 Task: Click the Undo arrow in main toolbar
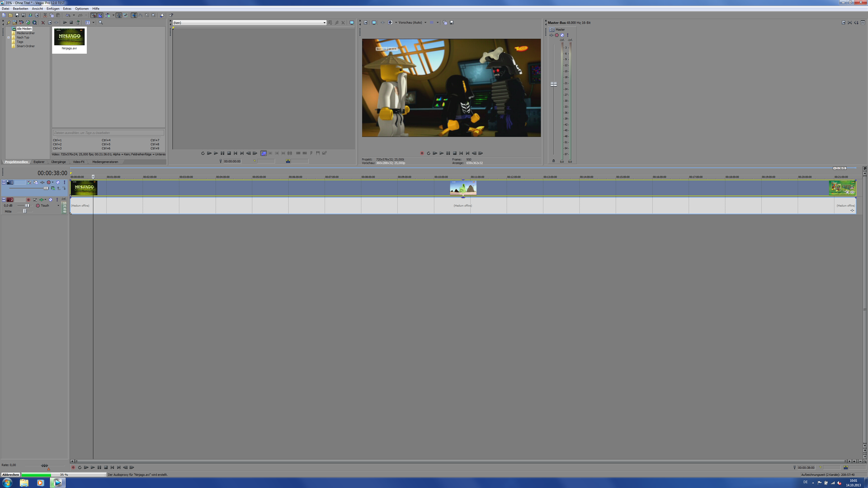68,15
